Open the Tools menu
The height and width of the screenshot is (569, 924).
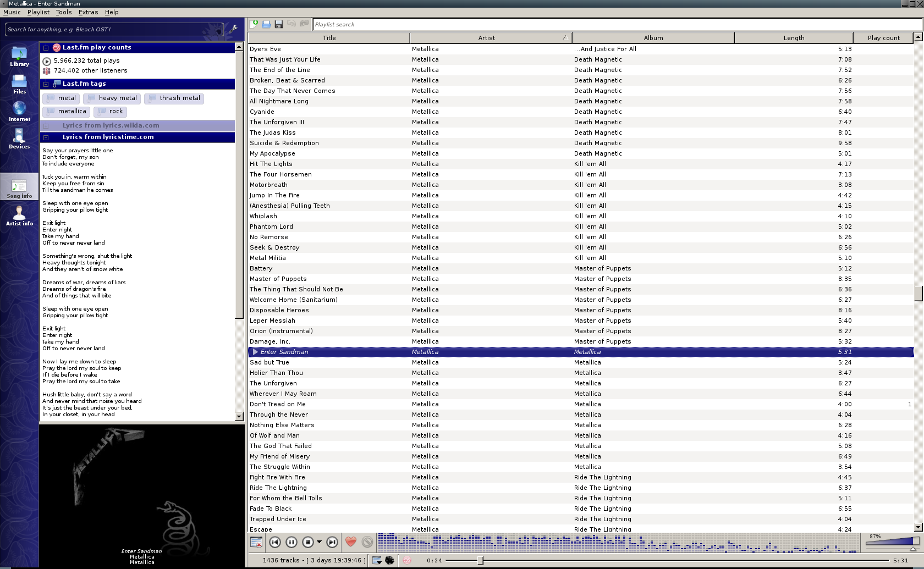64,12
